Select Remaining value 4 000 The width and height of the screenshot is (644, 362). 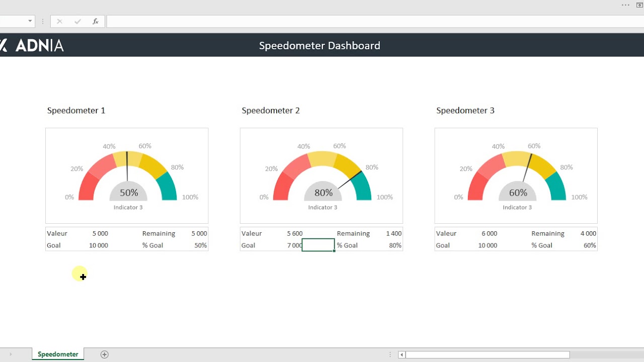[x=589, y=234]
